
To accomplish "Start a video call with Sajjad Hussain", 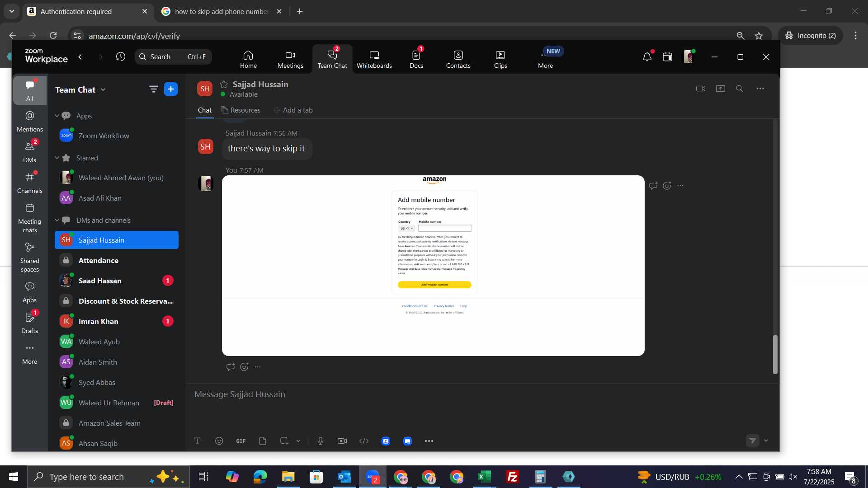I will tap(701, 89).
